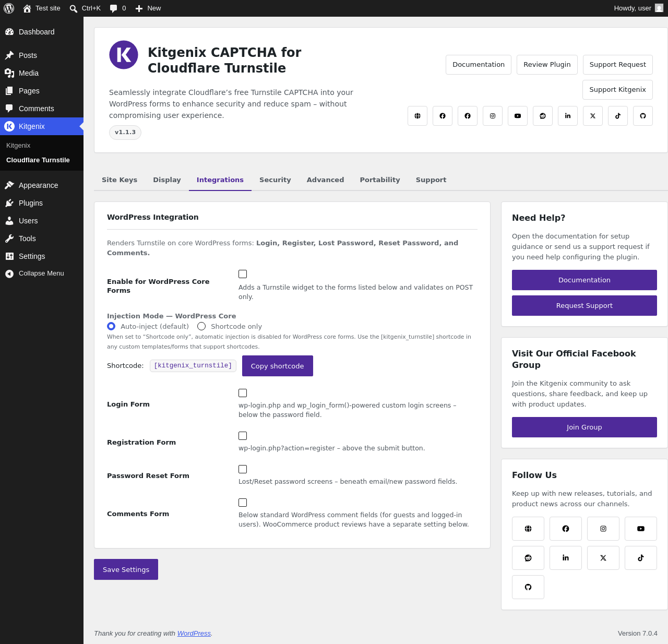Switch to the Security tab

pyautogui.click(x=275, y=180)
